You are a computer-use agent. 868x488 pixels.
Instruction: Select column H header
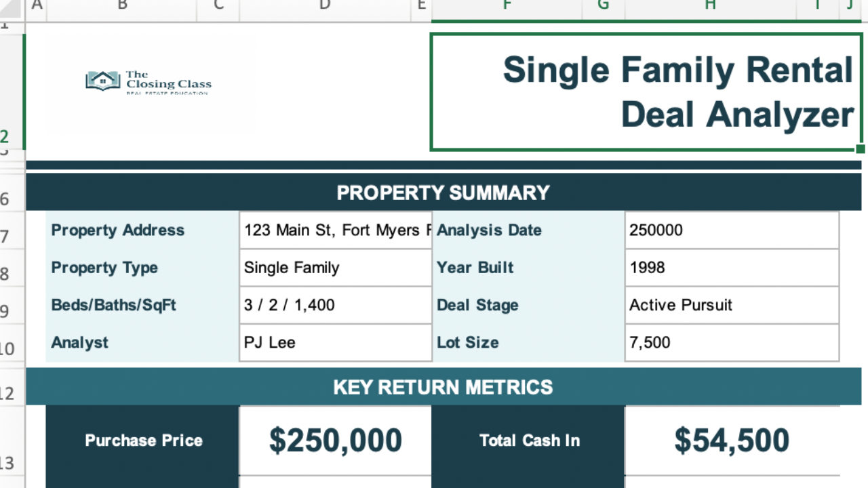(x=709, y=5)
